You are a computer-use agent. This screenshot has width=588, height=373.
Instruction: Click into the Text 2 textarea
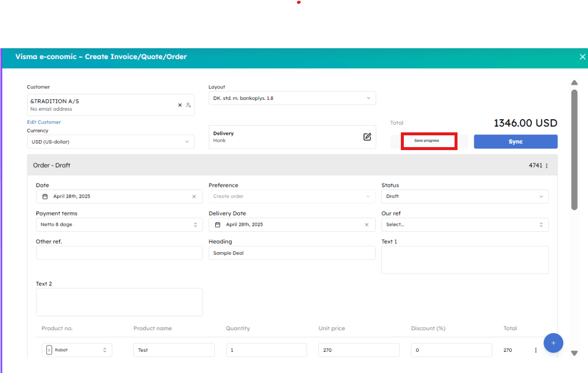click(x=119, y=302)
